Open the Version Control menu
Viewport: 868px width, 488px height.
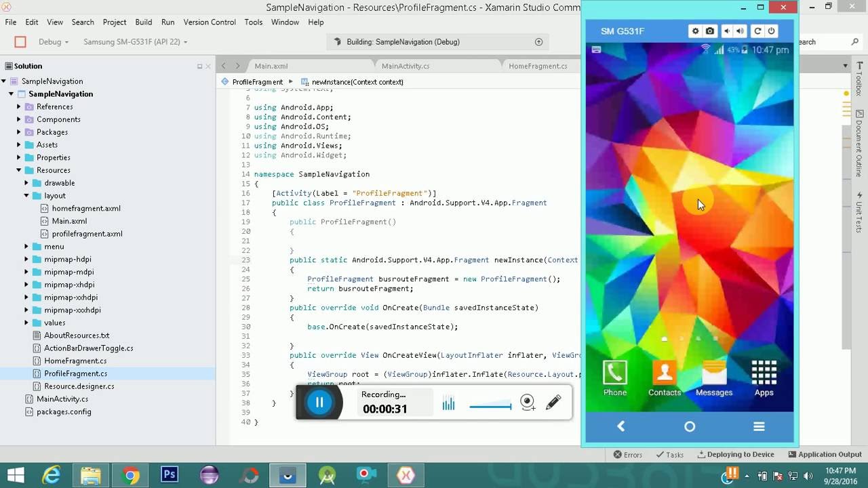210,22
